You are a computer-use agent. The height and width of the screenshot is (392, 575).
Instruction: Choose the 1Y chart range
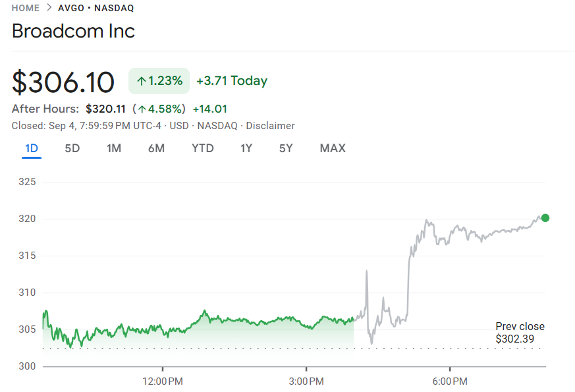click(x=246, y=148)
